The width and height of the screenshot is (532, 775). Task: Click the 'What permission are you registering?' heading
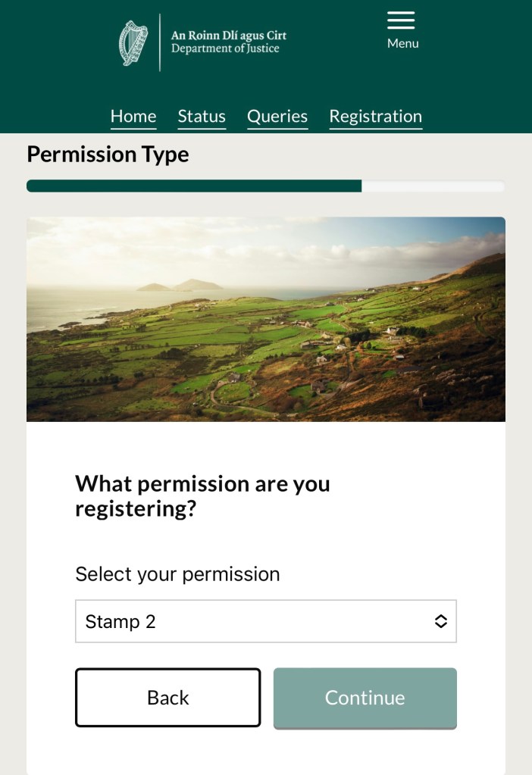pyautogui.click(x=202, y=495)
